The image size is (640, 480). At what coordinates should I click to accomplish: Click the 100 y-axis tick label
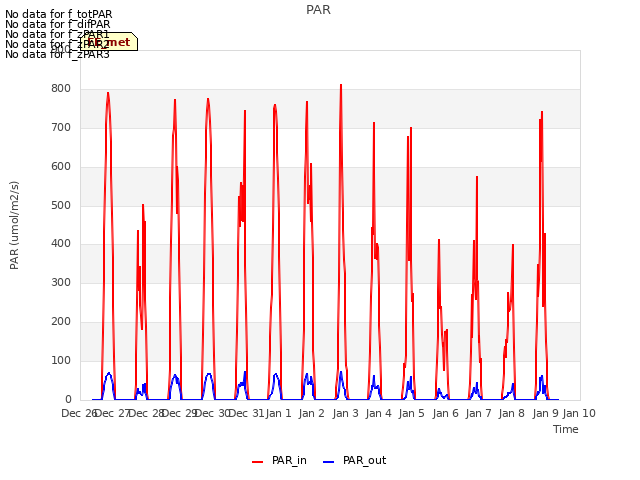(61, 360)
